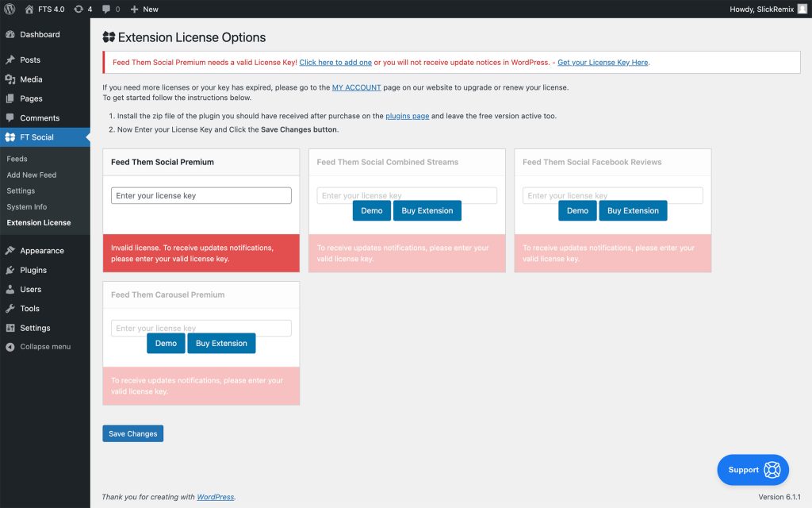This screenshot has width=812, height=508.
Task: Click the 'Feed Them Carousel Premium' card title
Action: [168, 294]
